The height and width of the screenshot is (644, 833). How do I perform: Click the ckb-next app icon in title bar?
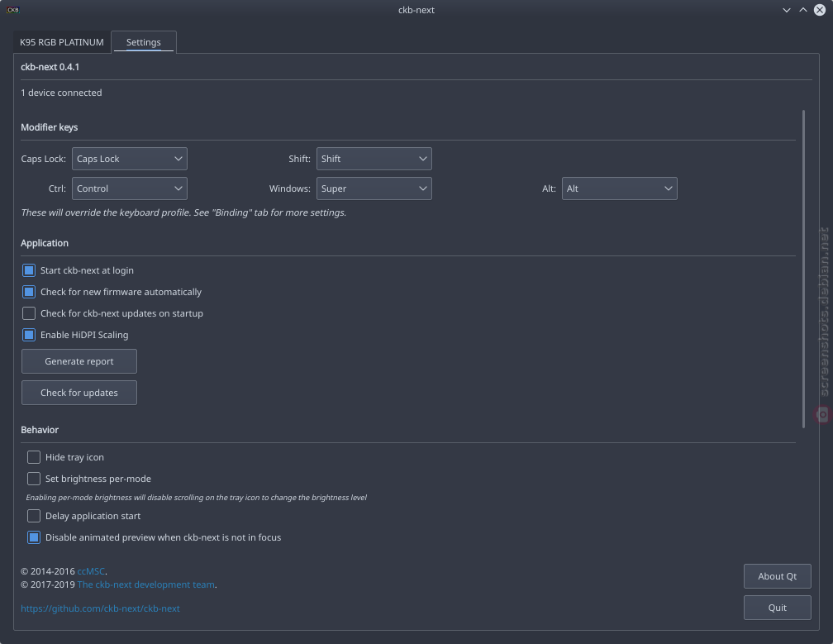coord(12,10)
